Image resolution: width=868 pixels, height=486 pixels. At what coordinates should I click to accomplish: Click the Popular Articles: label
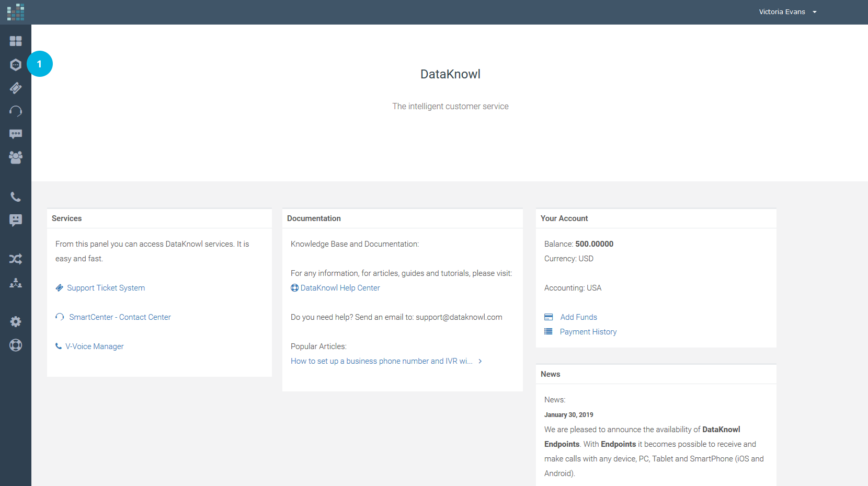click(318, 346)
